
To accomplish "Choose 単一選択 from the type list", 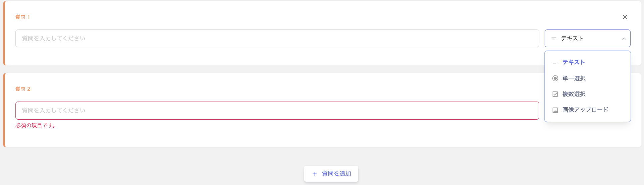I will [x=574, y=78].
